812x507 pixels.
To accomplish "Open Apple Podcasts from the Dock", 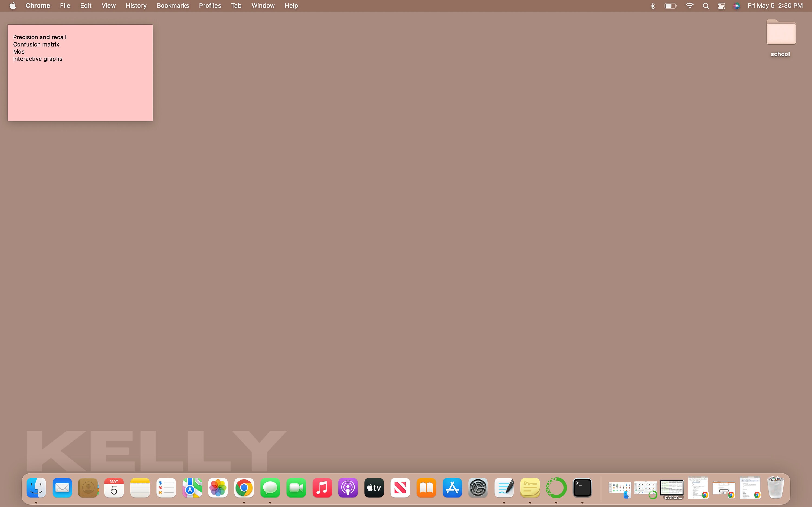I will 348,488.
